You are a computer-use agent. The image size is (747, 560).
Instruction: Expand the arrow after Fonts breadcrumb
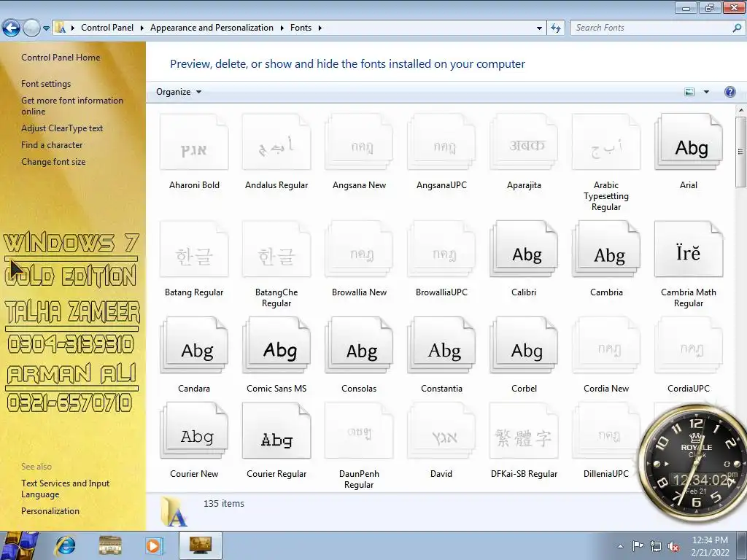(x=320, y=28)
